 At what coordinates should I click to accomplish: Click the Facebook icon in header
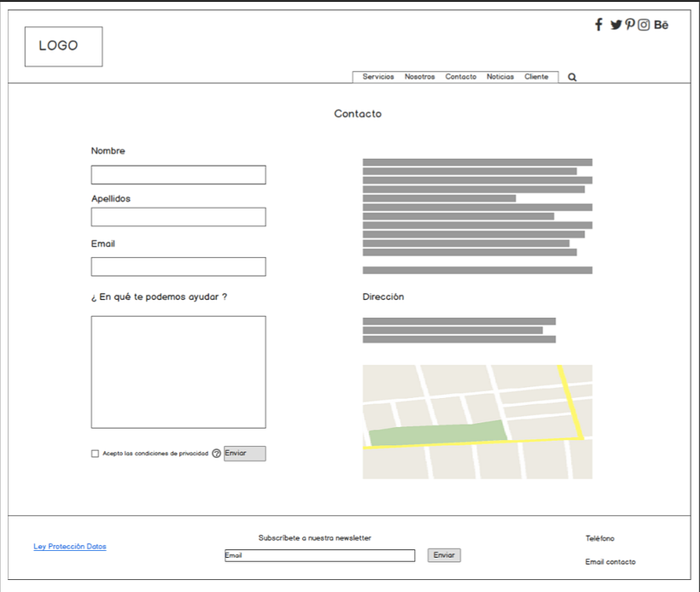[x=599, y=25]
